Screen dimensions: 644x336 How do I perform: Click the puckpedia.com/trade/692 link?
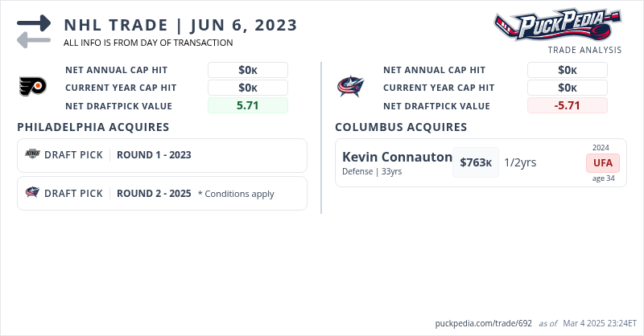(482, 323)
